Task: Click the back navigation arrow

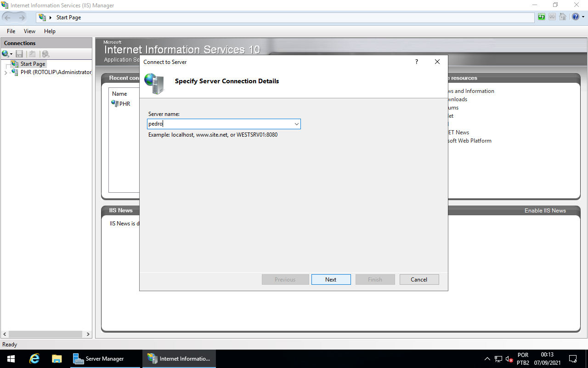Action: (x=8, y=17)
